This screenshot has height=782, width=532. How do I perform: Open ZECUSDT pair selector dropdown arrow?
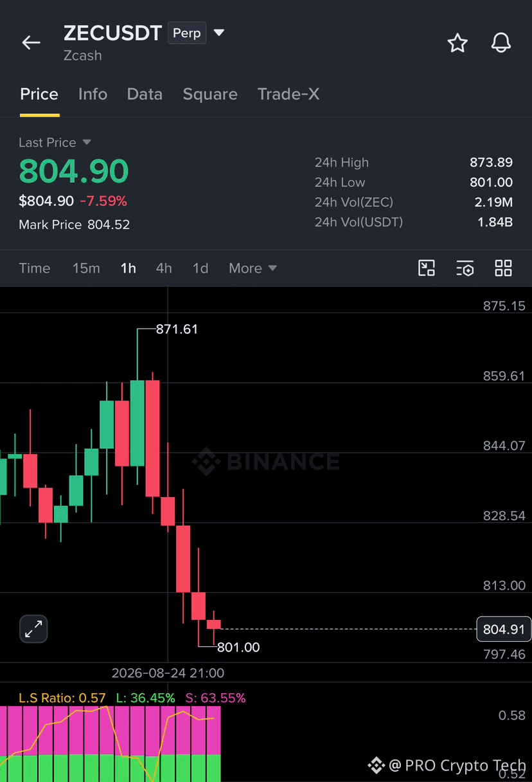pyautogui.click(x=218, y=32)
